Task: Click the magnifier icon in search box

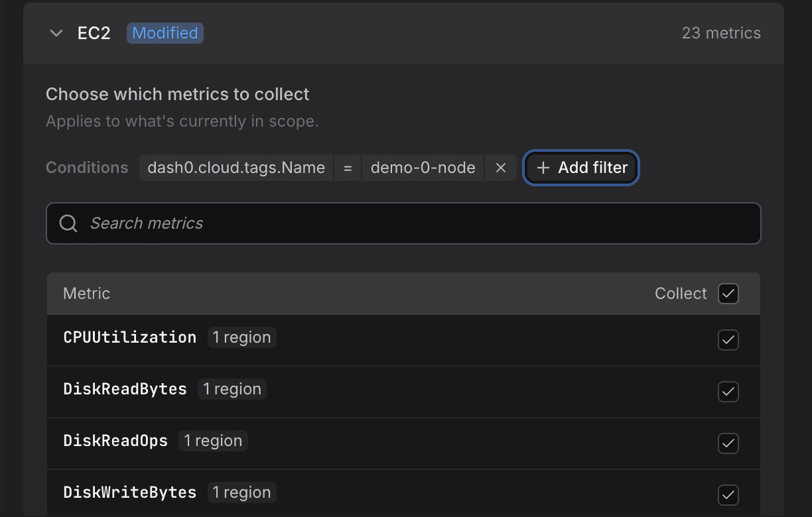Action: point(68,223)
